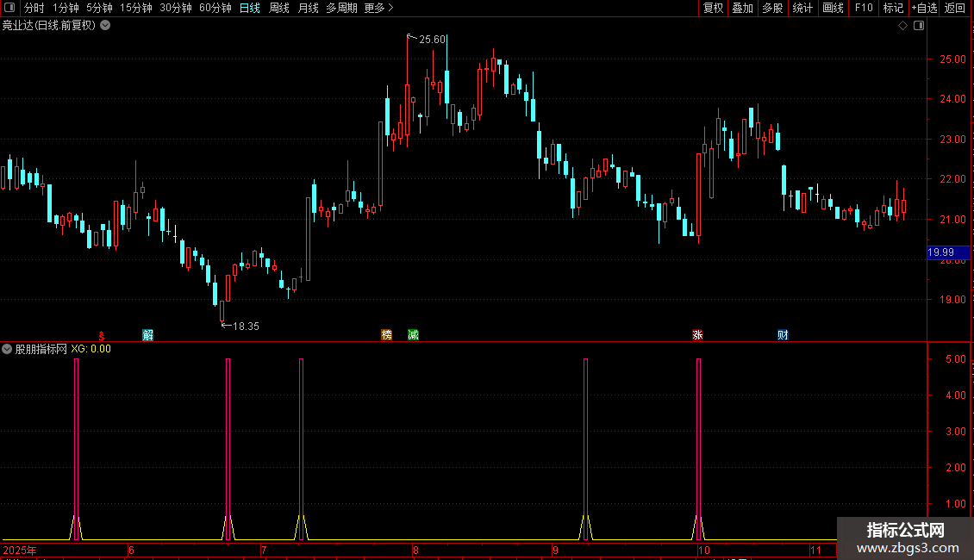This screenshot has width=974, height=560.
Task: Click the 股朋指标网 indicator name
Action: click(41, 349)
